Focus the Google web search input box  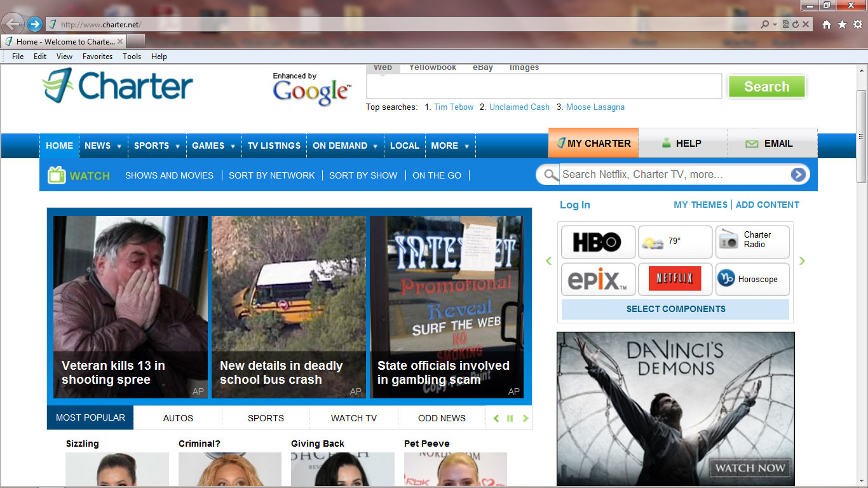[544, 86]
